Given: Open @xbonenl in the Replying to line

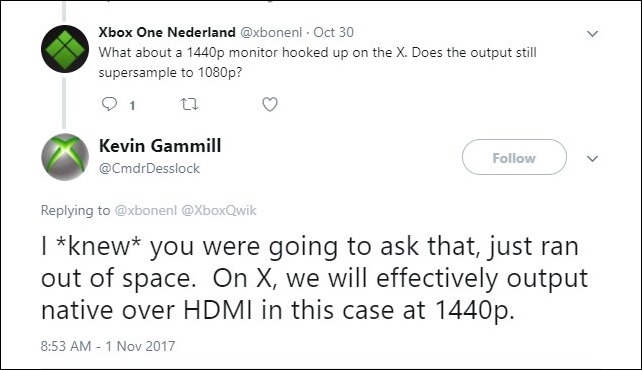Looking at the screenshot, I should [146, 210].
